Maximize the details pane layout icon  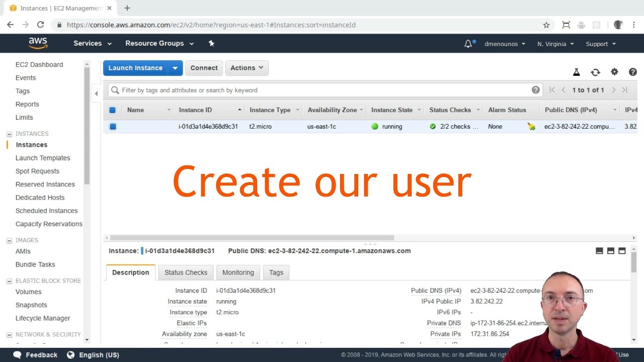click(622, 251)
